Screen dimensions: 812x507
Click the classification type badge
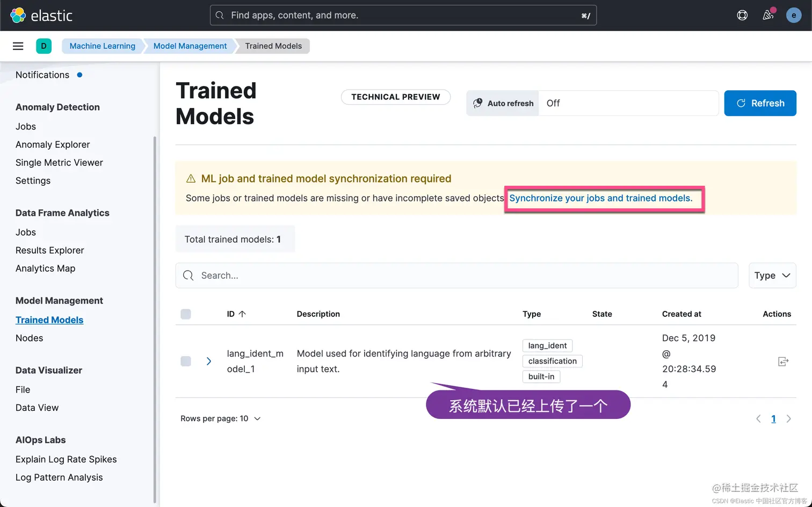pyautogui.click(x=553, y=361)
